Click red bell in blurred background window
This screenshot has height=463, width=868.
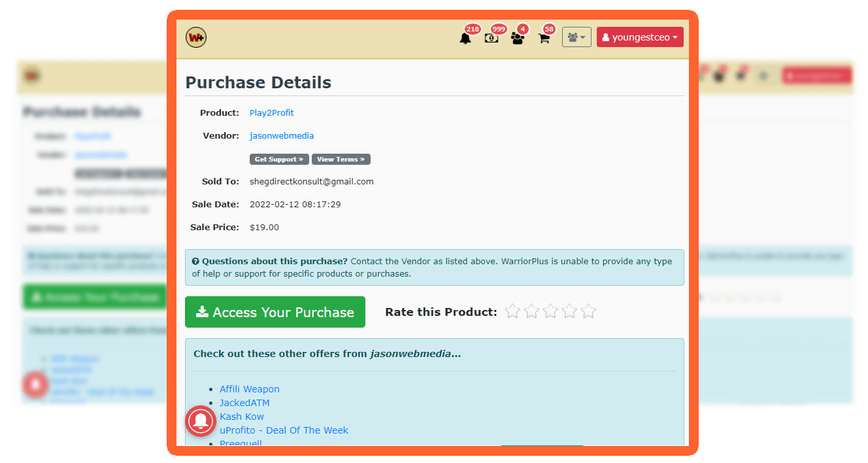(35, 385)
